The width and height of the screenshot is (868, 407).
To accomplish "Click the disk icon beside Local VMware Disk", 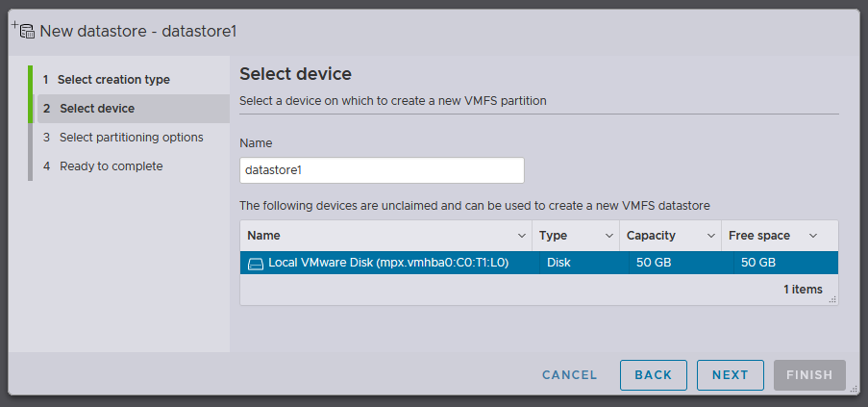I will tap(255, 264).
